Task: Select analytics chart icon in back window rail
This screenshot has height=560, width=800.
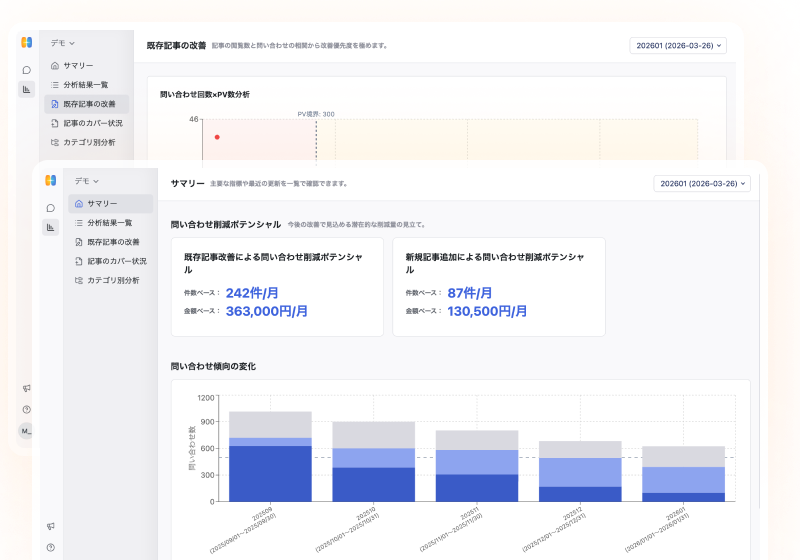Action: point(27,89)
